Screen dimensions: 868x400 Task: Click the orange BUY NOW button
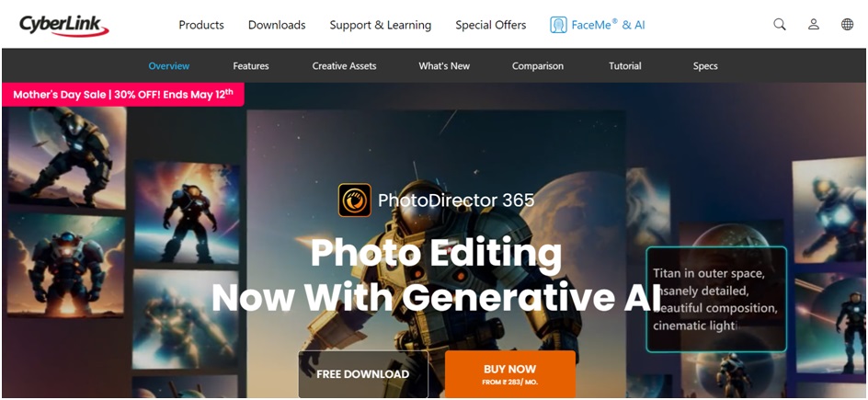509,374
